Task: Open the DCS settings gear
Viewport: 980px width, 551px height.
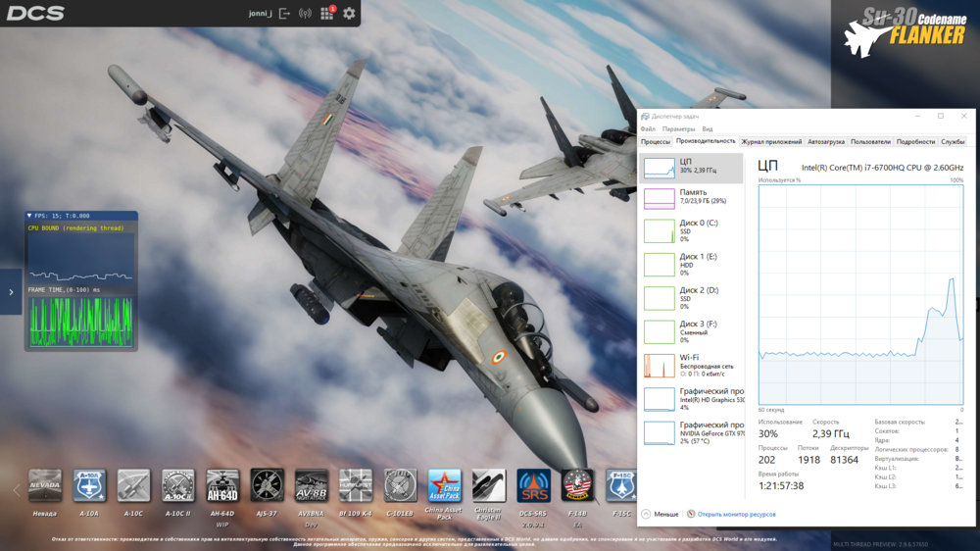Action: pyautogui.click(x=349, y=14)
